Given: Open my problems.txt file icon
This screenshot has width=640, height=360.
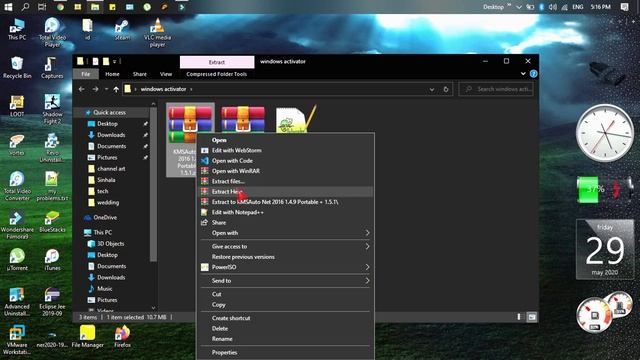Looking at the screenshot, I should 52,186.
